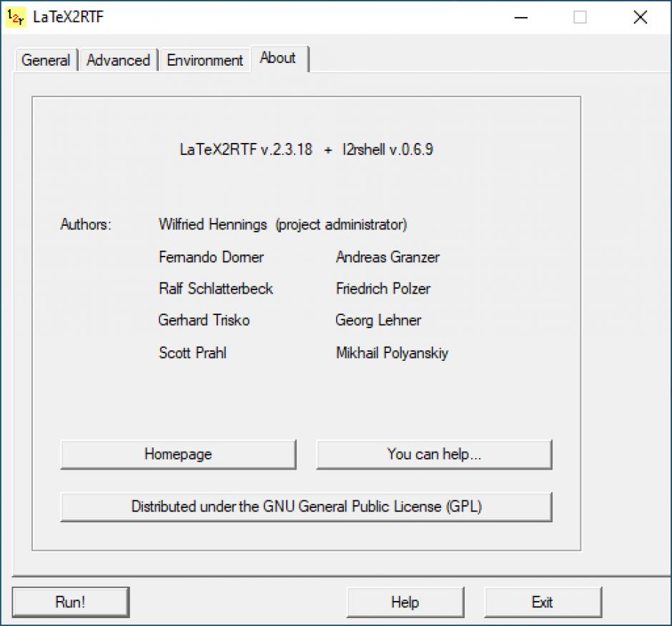Click the "Authors:" label
Screen dimensions: 672x626
pos(86,224)
